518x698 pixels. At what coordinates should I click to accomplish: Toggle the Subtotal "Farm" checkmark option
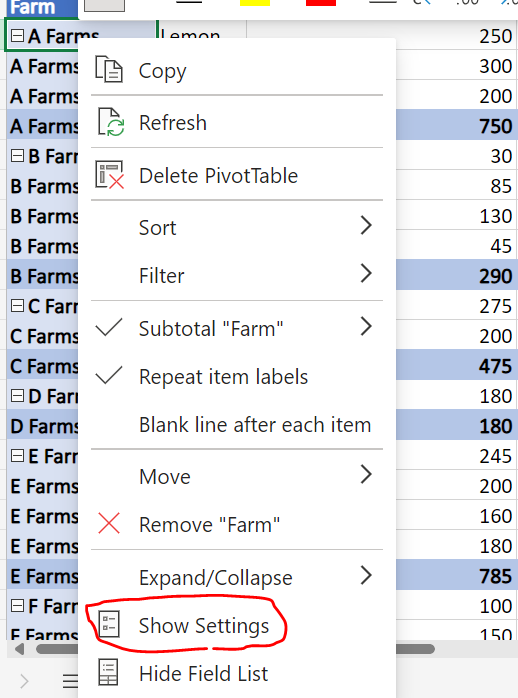pyautogui.click(x=210, y=329)
